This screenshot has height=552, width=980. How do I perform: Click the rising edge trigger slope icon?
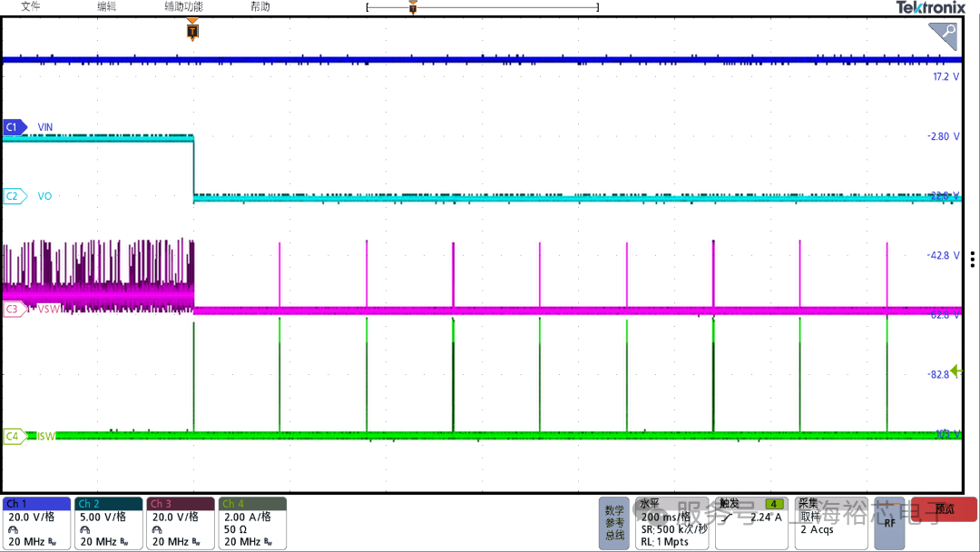pos(727,518)
